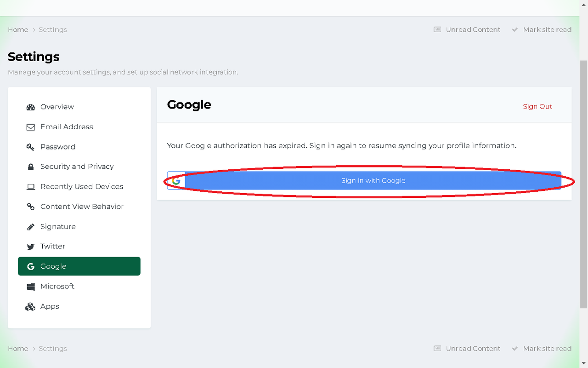Select the Email Address envelope icon

(x=31, y=127)
